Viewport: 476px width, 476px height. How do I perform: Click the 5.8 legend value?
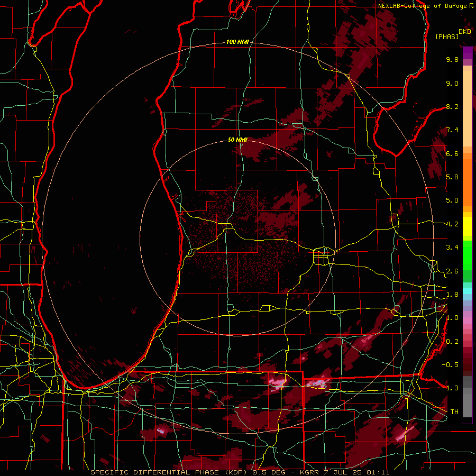point(452,177)
